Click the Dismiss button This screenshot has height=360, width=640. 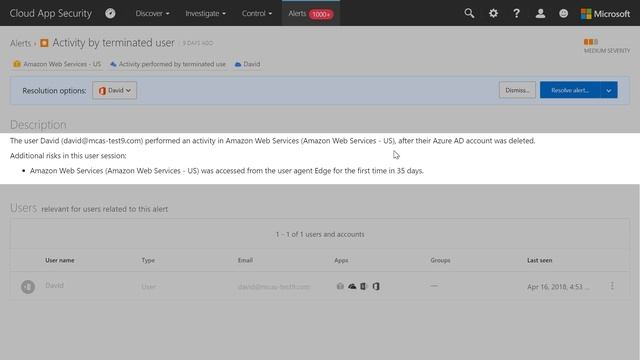(517, 90)
